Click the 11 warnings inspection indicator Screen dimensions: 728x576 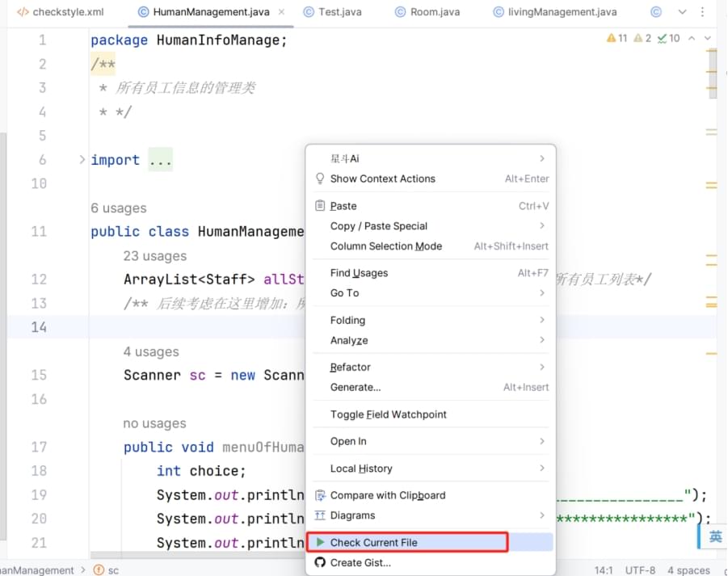pyautogui.click(x=616, y=38)
